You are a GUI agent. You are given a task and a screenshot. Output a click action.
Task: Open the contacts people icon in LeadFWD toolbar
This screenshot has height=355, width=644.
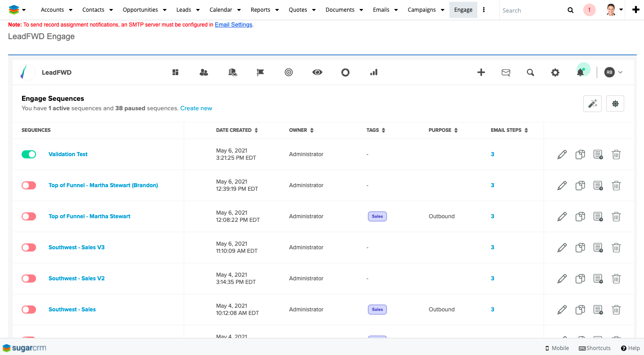tap(204, 72)
